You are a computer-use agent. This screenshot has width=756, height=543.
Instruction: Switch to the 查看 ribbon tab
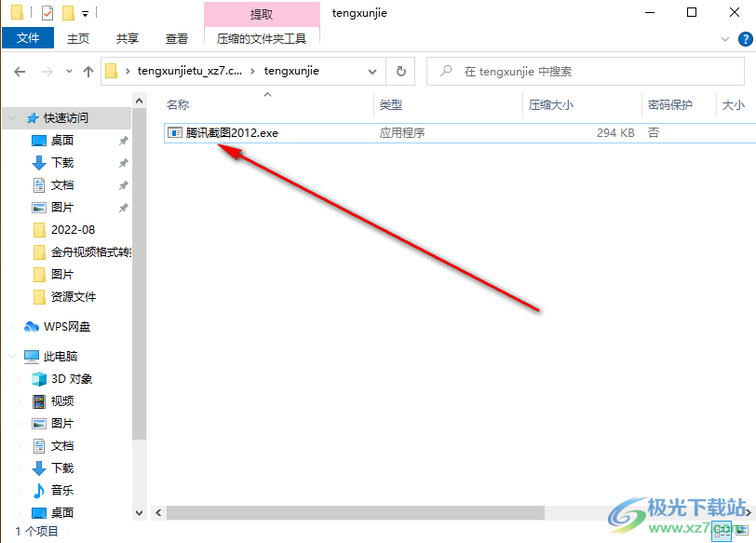(x=177, y=38)
